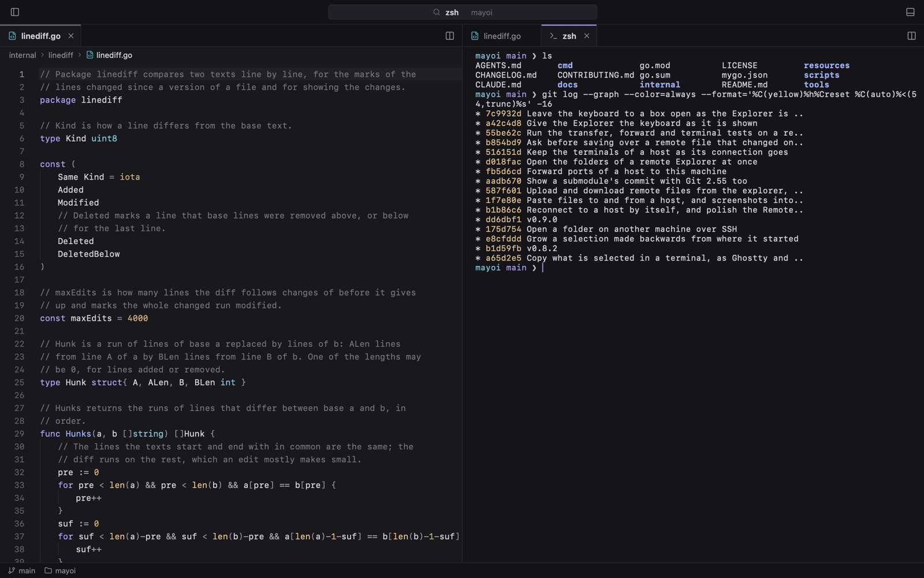Close the zsh terminal tab
The image size is (924, 578).
click(587, 36)
